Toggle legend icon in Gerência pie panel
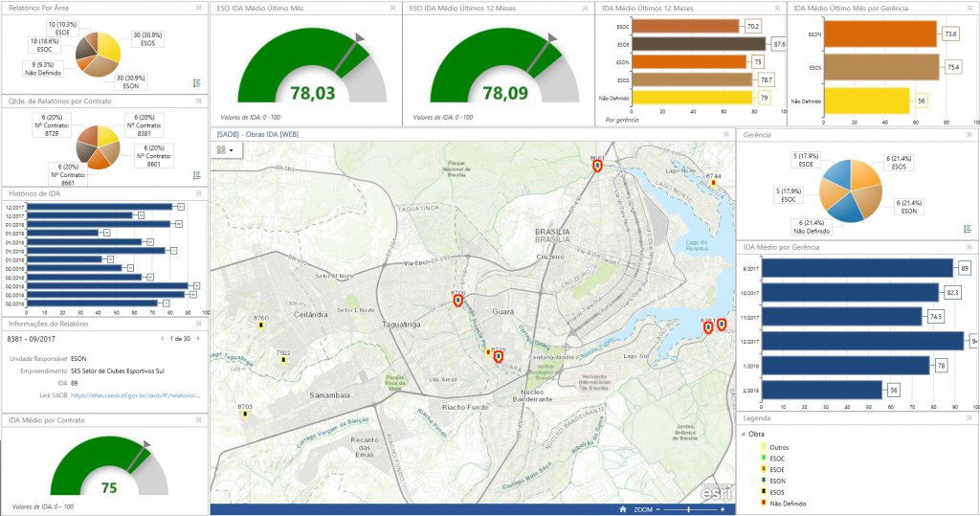 [x=968, y=229]
